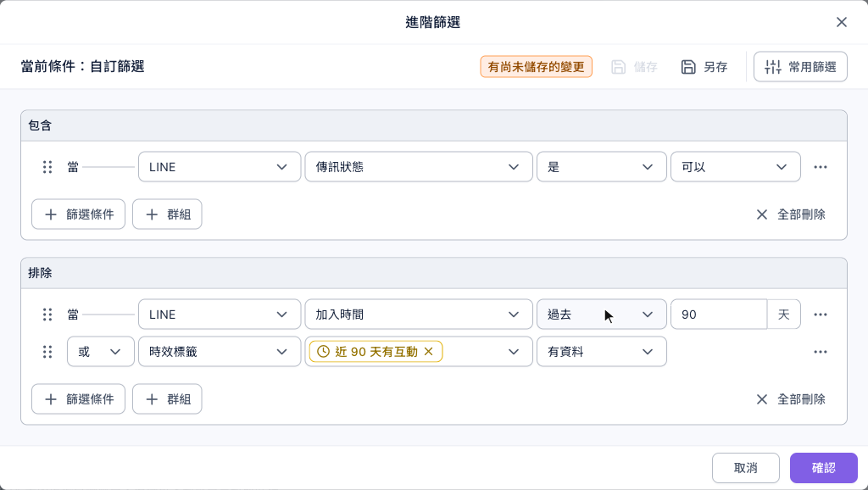868x490 pixels.
Task: Click 另存 to save as a new filter
Action: pos(704,67)
